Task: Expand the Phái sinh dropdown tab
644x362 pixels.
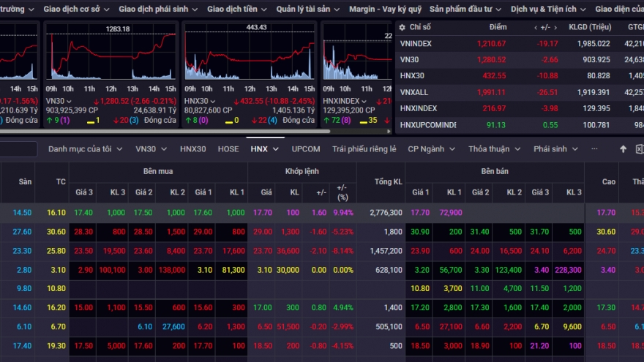Action: (555, 149)
